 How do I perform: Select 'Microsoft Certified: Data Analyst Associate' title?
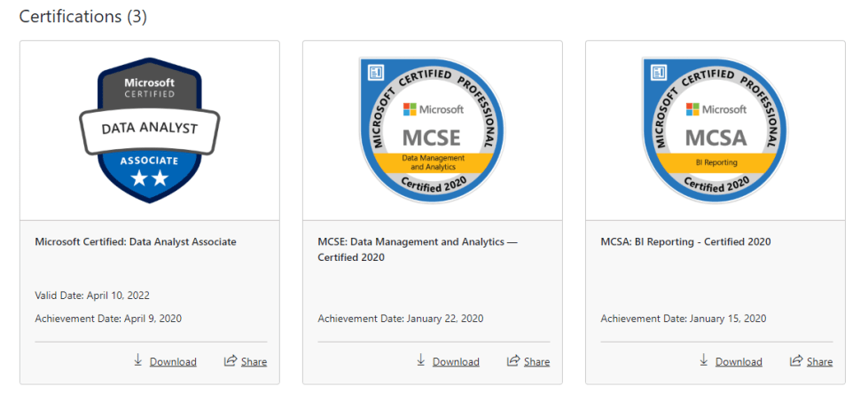[x=136, y=241]
